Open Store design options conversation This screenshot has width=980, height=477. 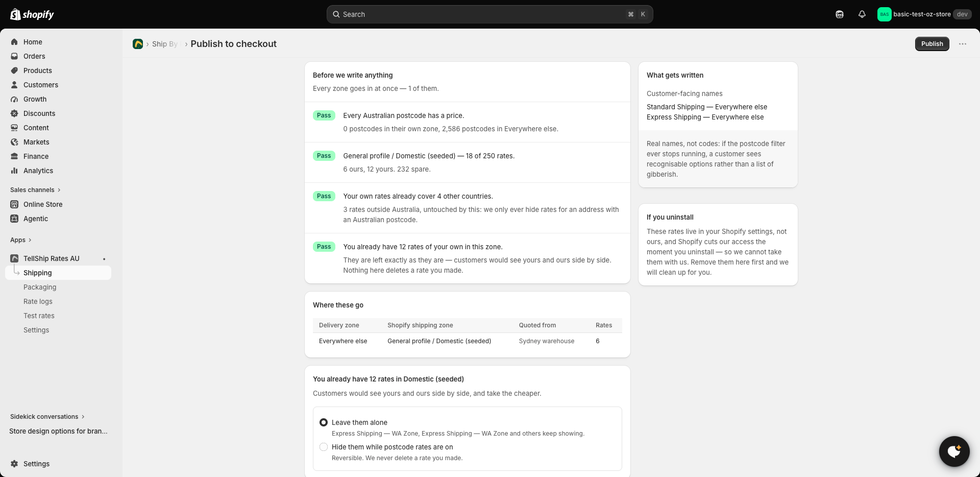click(58, 431)
